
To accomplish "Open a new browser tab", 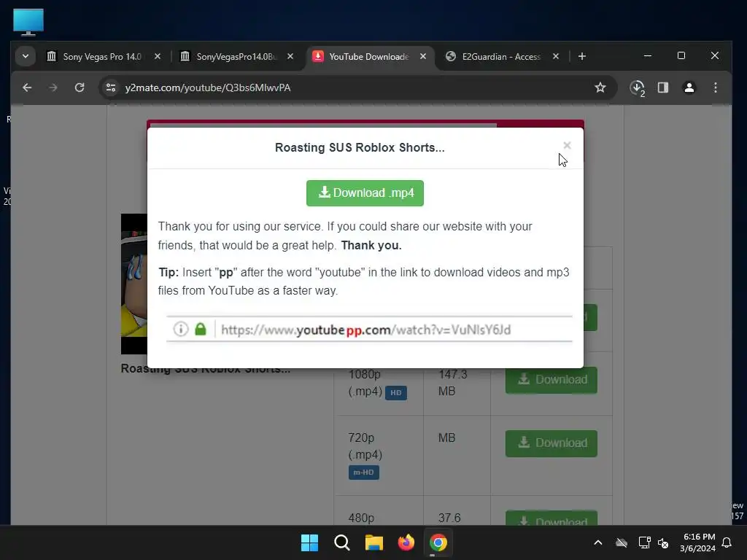I will [581, 56].
